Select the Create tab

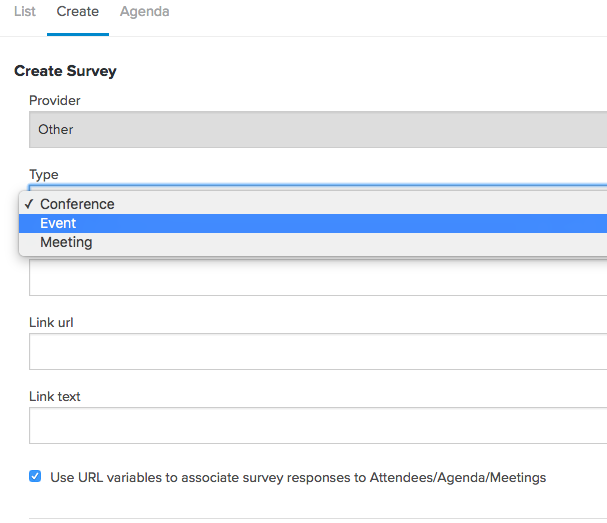(77, 11)
